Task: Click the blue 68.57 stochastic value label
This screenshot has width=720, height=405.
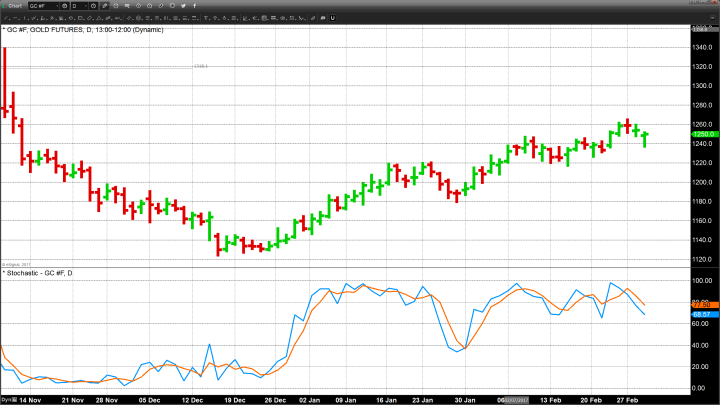Action: pyautogui.click(x=701, y=314)
